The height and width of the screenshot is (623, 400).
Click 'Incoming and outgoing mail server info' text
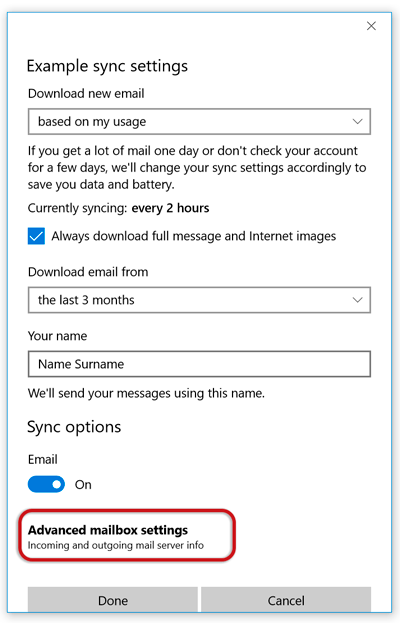click(x=116, y=545)
